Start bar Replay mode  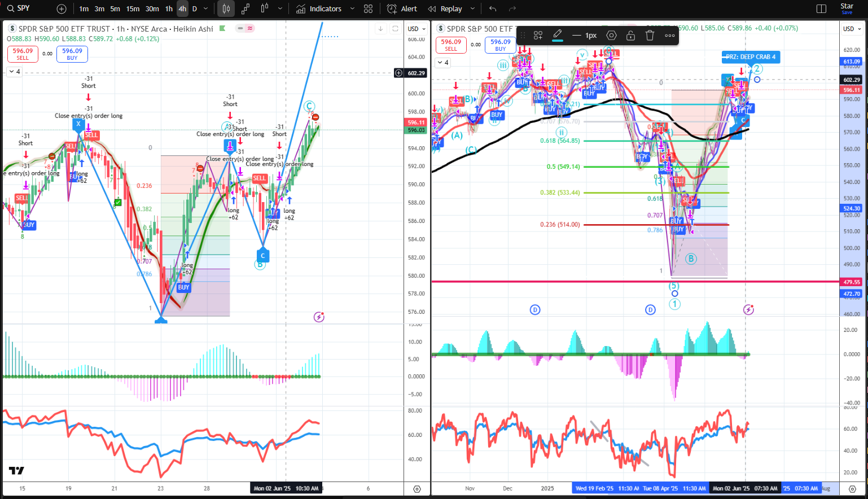coord(445,9)
